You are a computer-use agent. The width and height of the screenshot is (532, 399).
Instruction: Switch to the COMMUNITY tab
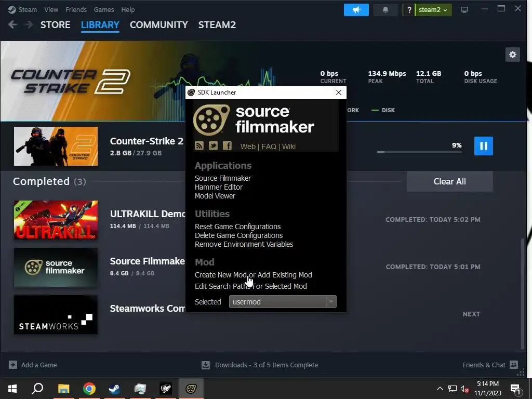(159, 25)
